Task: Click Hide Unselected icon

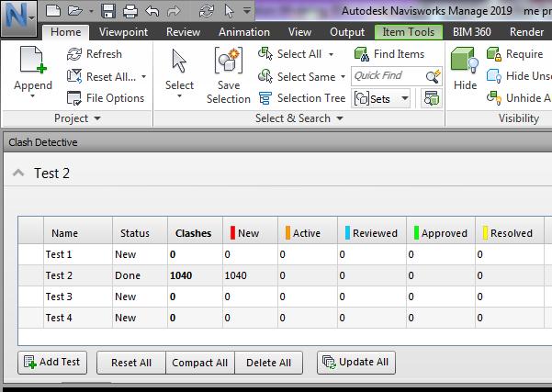Action: pos(494,76)
